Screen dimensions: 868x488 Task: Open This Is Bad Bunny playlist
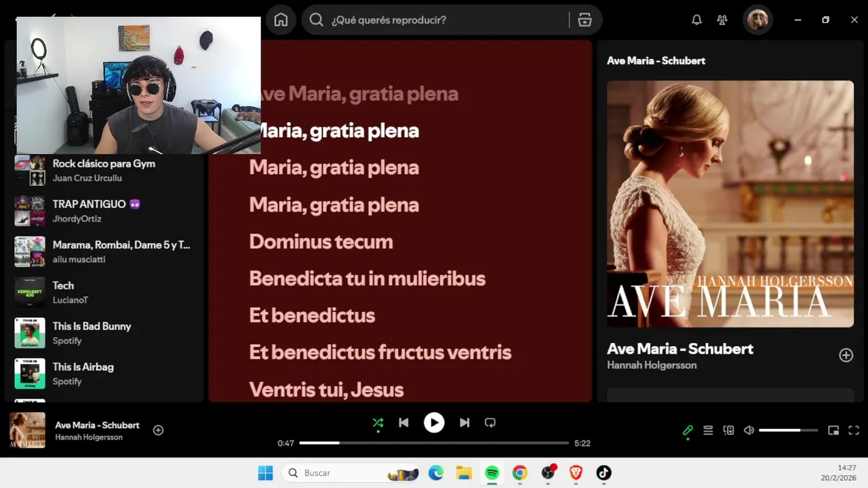tap(105, 333)
